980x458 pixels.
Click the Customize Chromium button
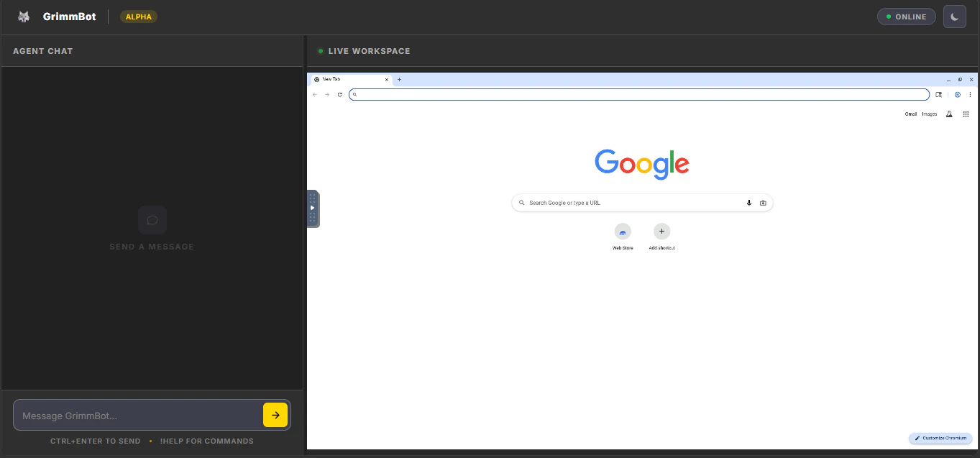click(940, 438)
